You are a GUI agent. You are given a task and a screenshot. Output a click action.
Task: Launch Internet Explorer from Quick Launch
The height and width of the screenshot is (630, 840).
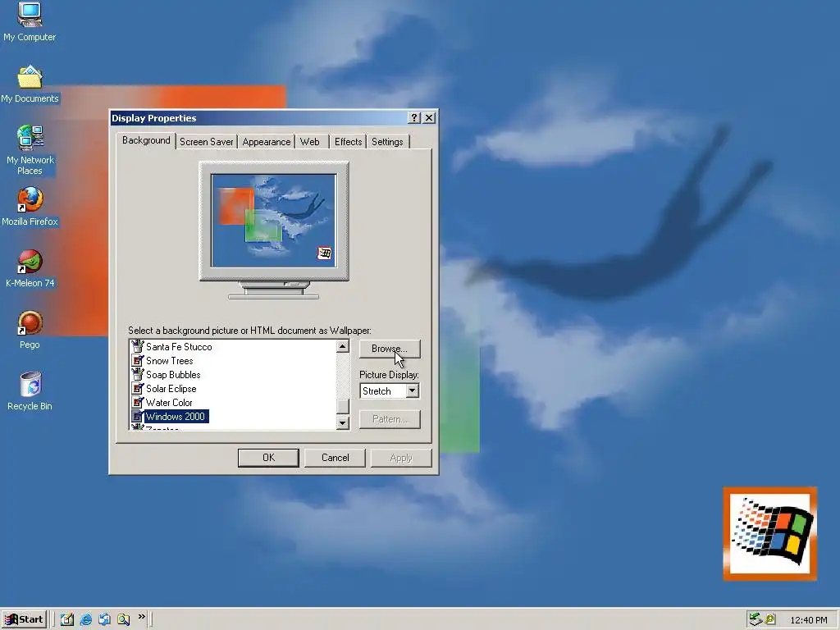click(85, 619)
